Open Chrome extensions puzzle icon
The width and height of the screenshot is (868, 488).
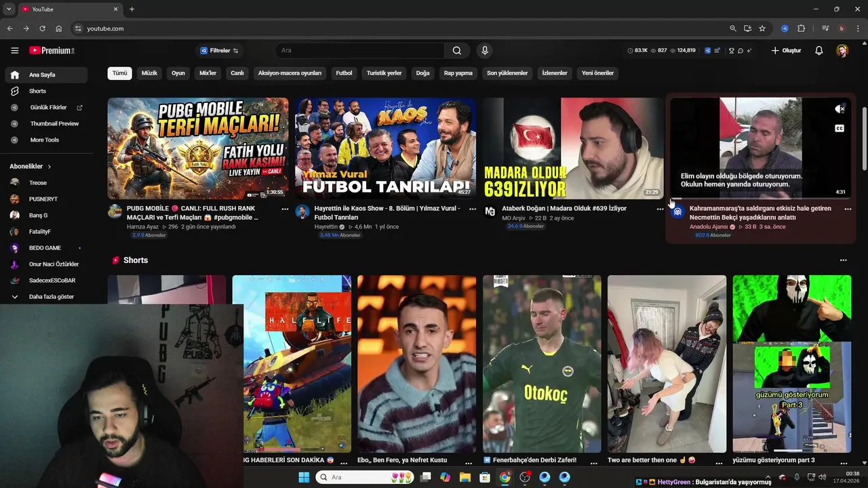point(801,28)
